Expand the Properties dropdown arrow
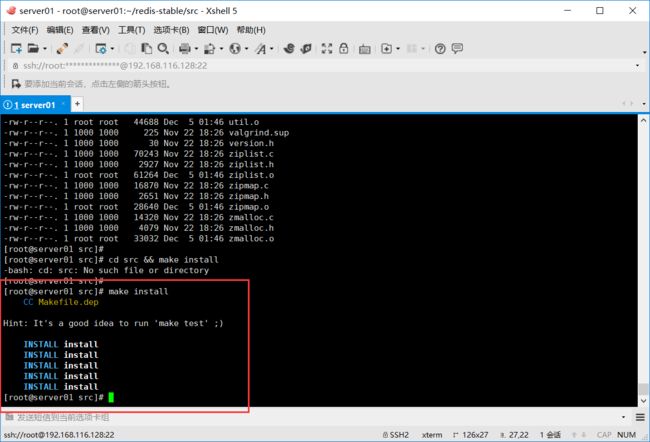This screenshot has height=442, width=650. point(112,49)
